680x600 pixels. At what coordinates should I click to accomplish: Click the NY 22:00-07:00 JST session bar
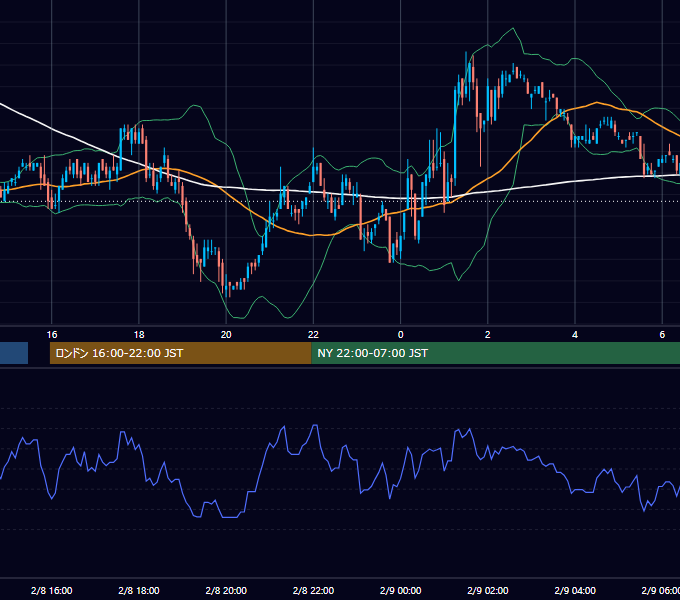(496, 353)
